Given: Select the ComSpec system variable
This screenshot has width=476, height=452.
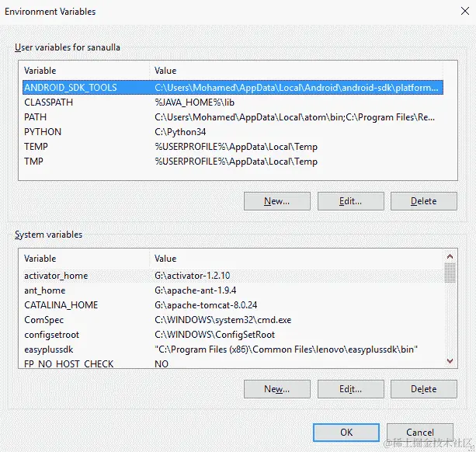Looking at the screenshot, I should (233, 320).
